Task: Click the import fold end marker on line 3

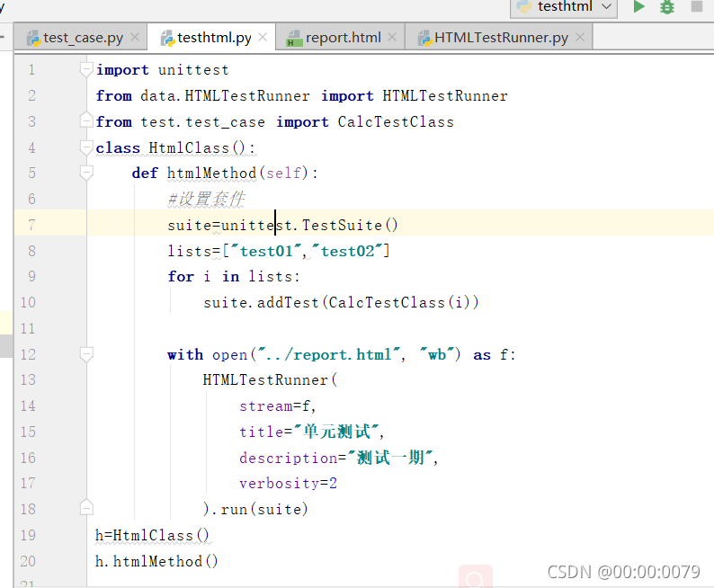Action: [x=86, y=120]
